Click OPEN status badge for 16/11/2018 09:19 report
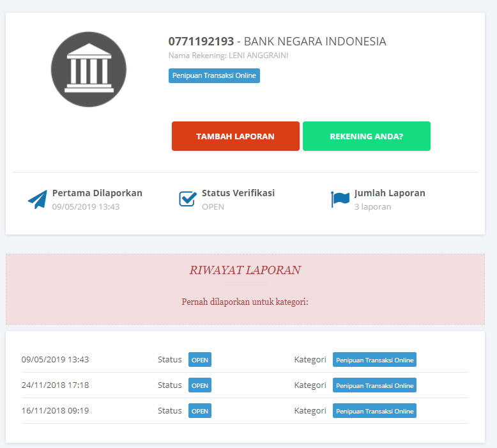Screen dimensions: 497x448 point(200,410)
